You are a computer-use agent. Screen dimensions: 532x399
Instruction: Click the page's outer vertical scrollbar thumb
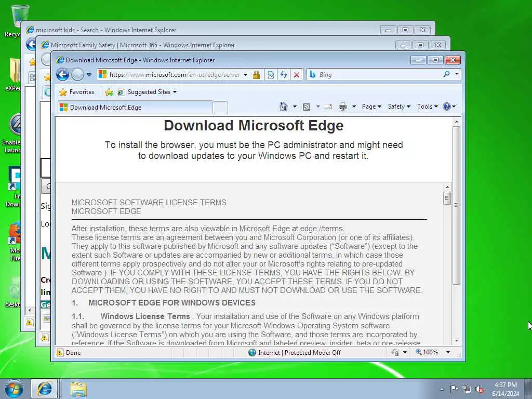click(456, 205)
